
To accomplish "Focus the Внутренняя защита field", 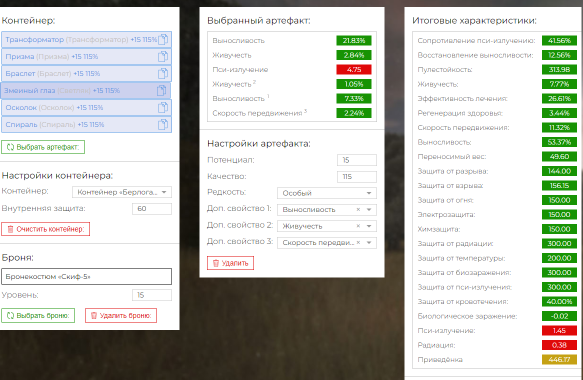I will pos(152,209).
